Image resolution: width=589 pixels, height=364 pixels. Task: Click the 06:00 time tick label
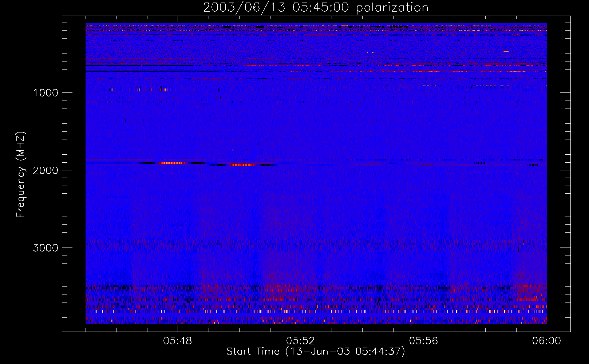[x=547, y=341]
